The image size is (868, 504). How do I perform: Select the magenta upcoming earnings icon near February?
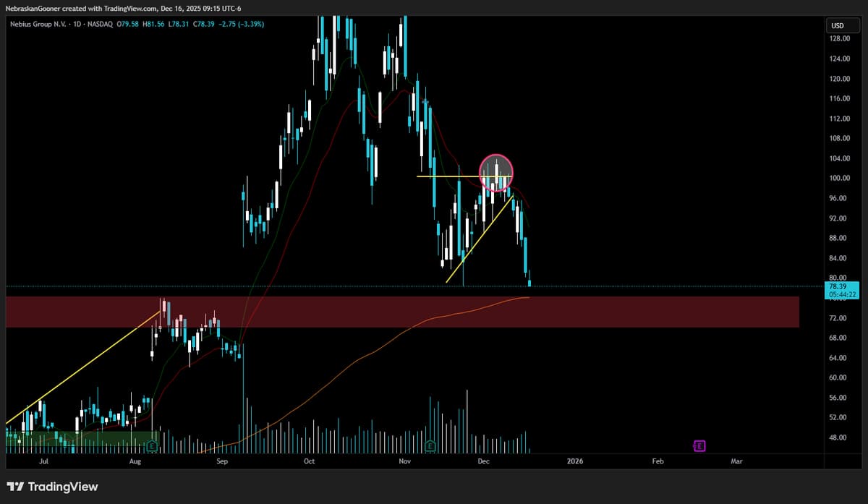(x=698, y=446)
